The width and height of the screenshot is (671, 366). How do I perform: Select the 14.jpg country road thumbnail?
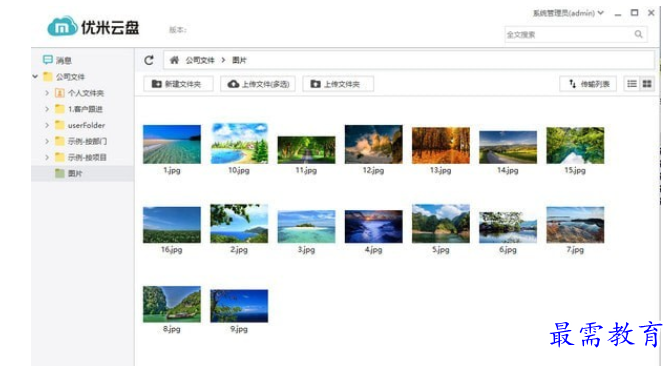[508, 147]
